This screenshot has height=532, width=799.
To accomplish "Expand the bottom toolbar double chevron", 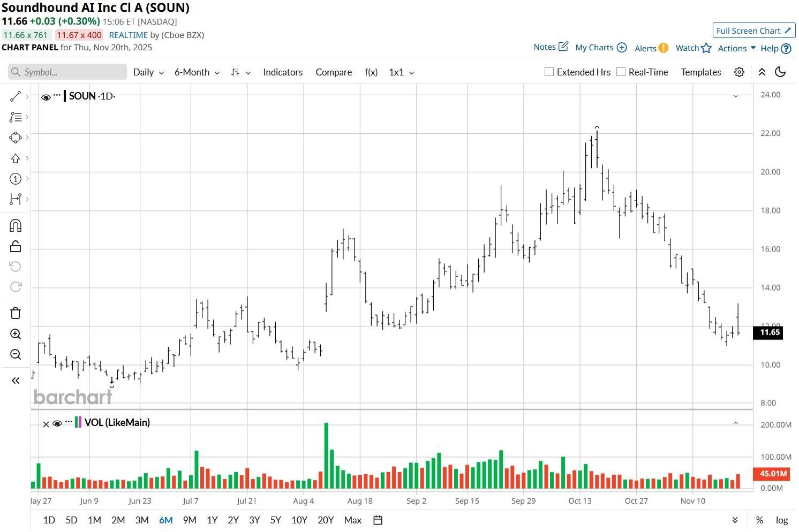I will [x=735, y=520].
